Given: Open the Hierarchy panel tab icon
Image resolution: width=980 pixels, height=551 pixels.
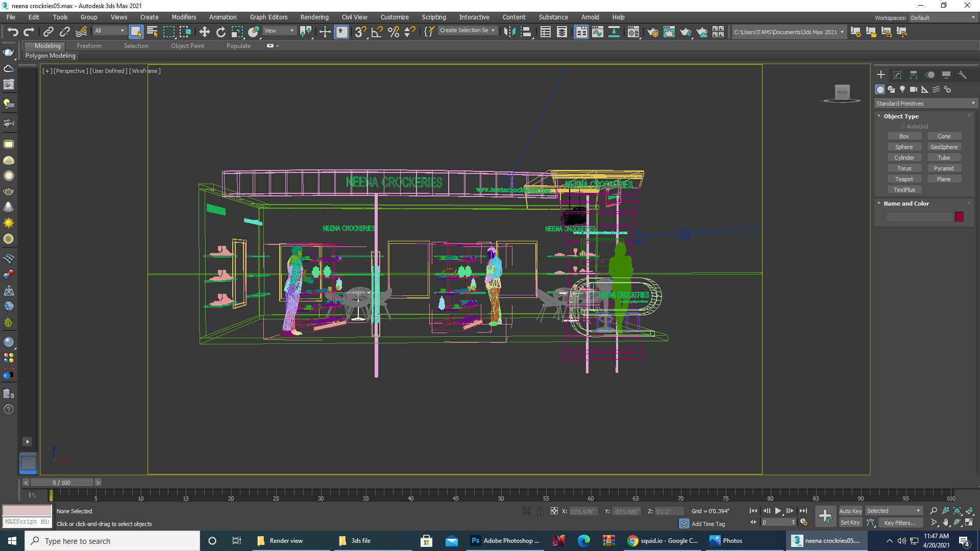Looking at the screenshot, I should [x=914, y=75].
